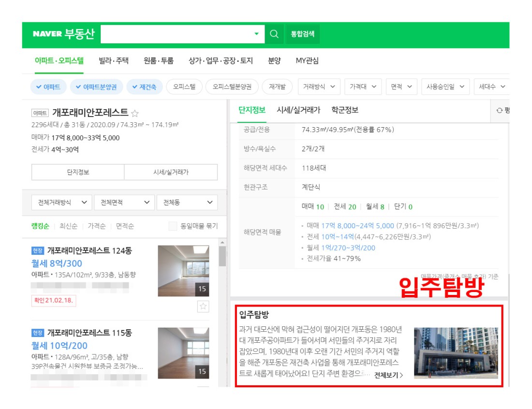Open the 입주탐방 apartment entrance photo
The width and height of the screenshot is (532, 409).
tap(456, 353)
